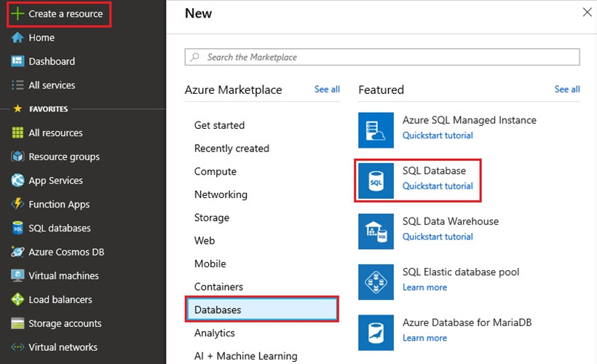Click the All services list icon

(17, 85)
